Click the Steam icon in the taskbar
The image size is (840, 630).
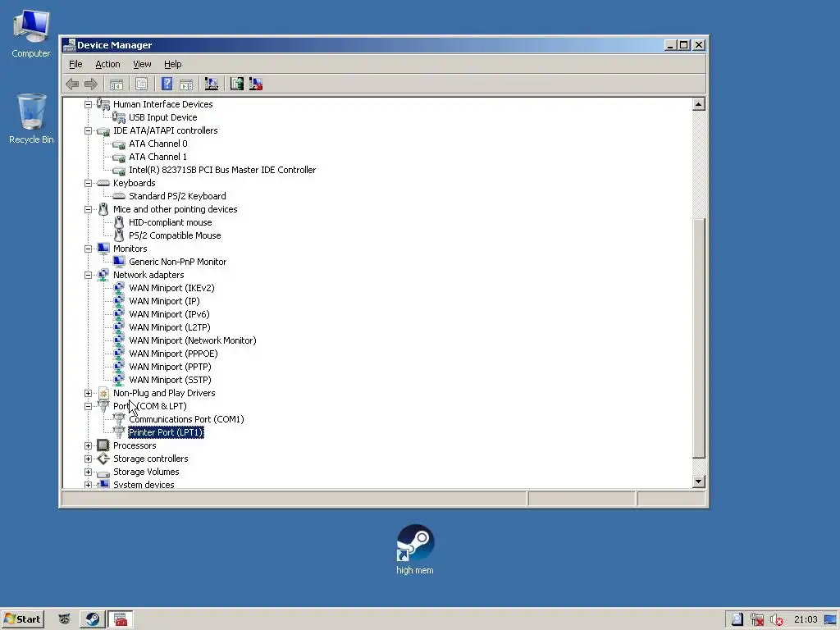(x=92, y=619)
